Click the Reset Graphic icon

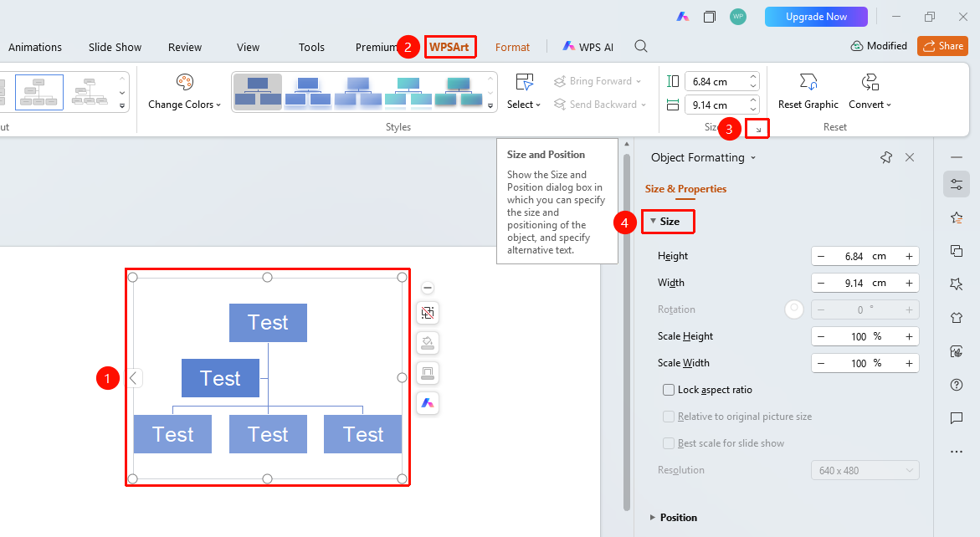point(808,82)
